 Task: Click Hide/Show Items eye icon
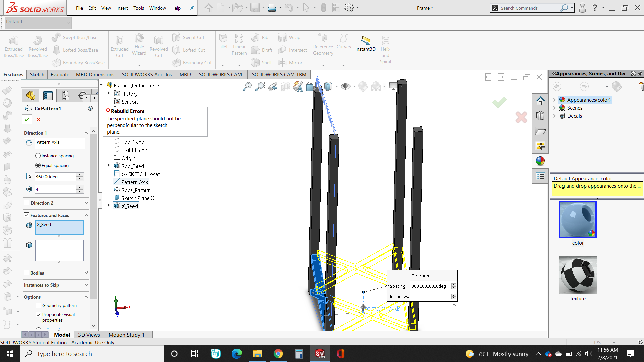tap(345, 86)
